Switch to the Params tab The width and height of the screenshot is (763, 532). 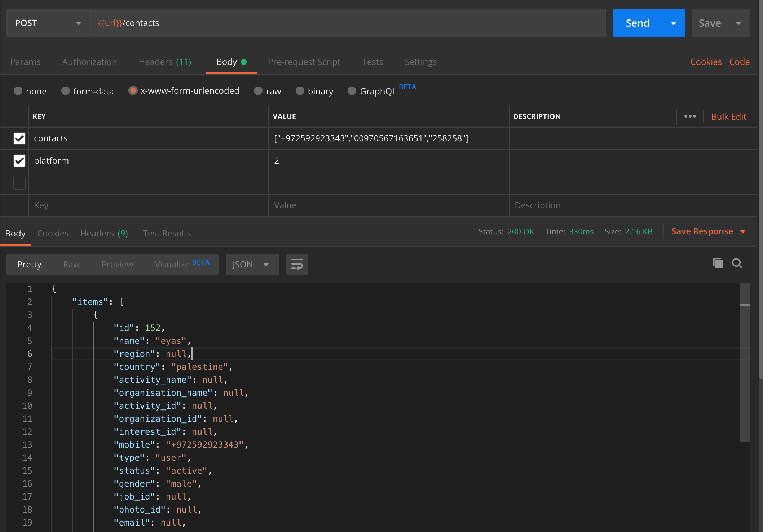[25, 62]
